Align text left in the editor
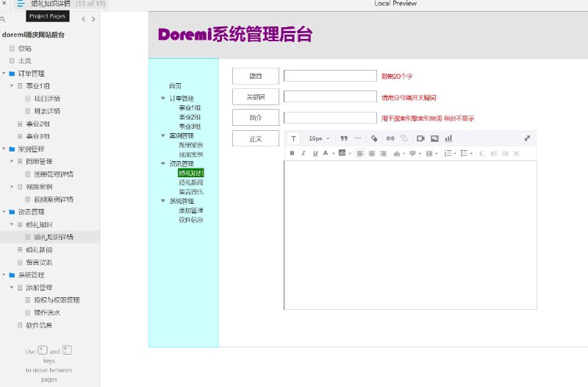The width and height of the screenshot is (588, 387). pyautogui.click(x=360, y=153)
